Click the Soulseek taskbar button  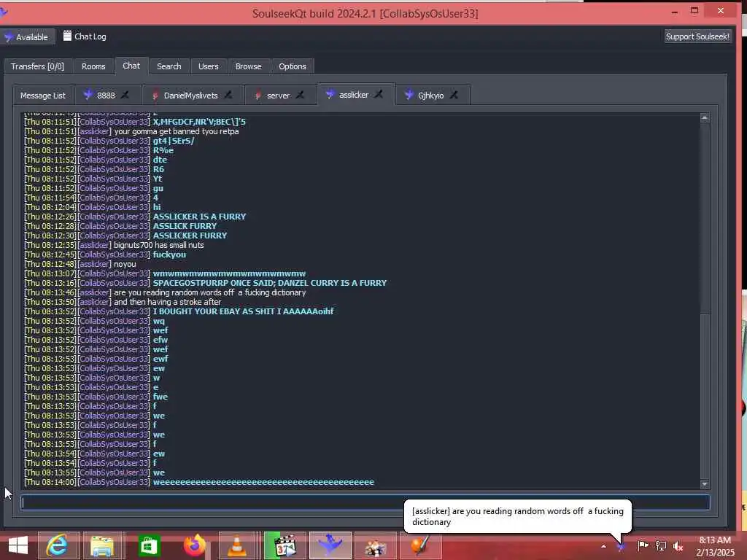point(330,545)
